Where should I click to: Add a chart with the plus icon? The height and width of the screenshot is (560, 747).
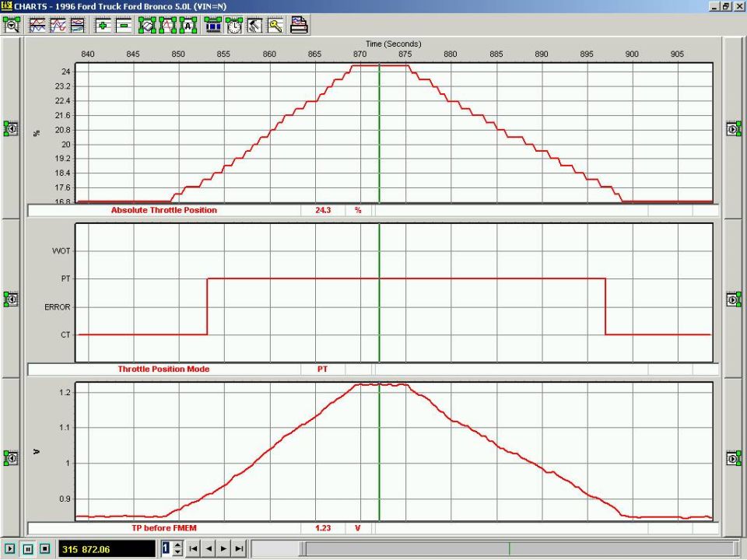pos(103,25)
